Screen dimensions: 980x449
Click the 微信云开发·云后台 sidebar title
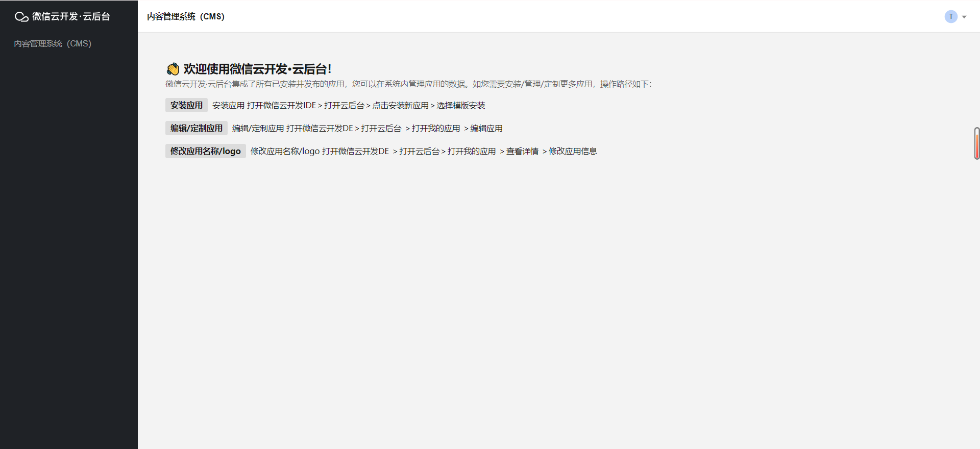[x=71, y=16]
